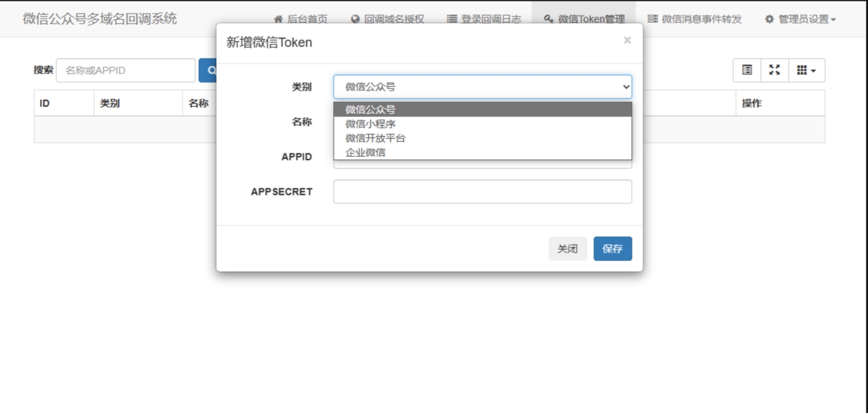Click the 新增微信Token dialog title
This screenshot has height=413, width=868.
click(269, 43)
